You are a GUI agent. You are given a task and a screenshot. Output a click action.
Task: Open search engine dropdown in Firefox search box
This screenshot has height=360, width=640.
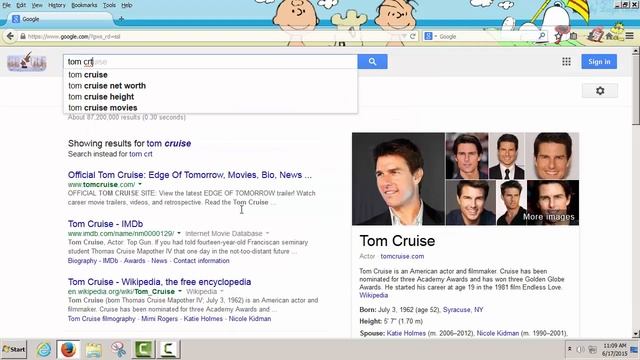(436, 36)
